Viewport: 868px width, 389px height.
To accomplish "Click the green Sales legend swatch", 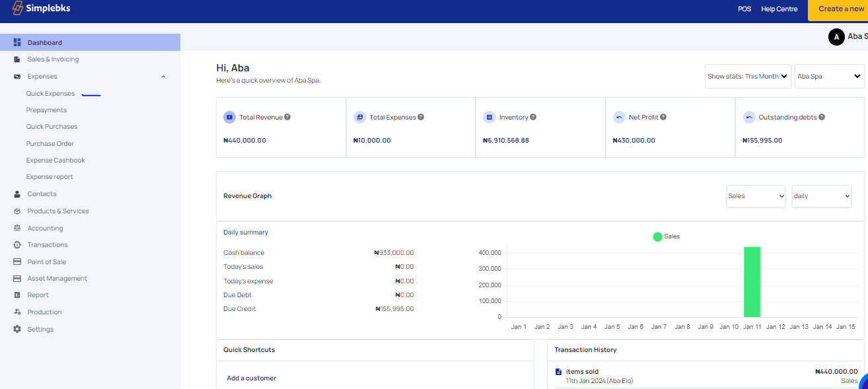I will click(x=657, y=236).
